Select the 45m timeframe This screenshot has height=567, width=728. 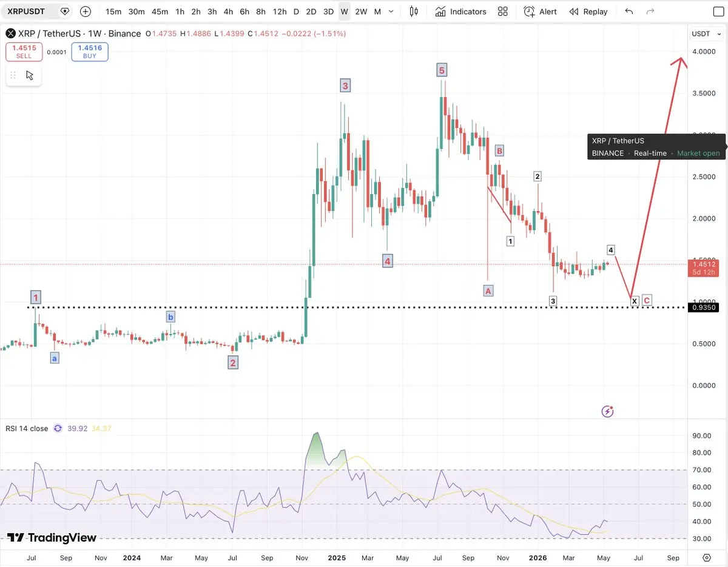[160, 12]
